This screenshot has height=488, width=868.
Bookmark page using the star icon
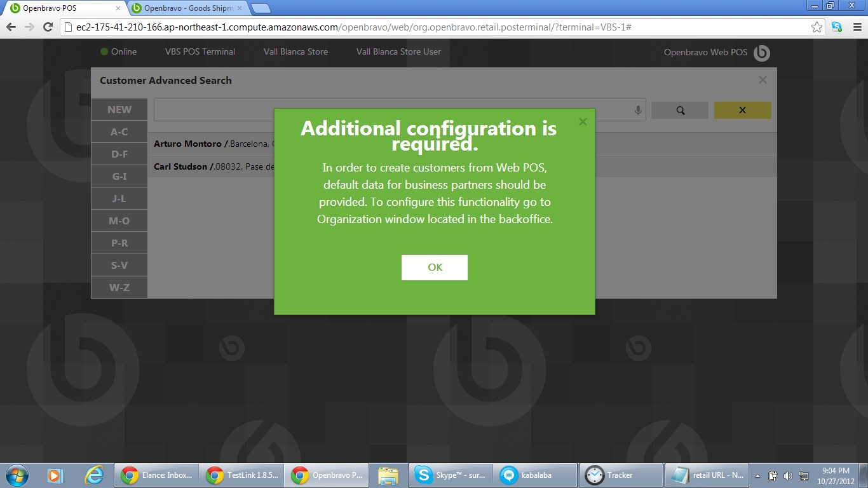817,27
